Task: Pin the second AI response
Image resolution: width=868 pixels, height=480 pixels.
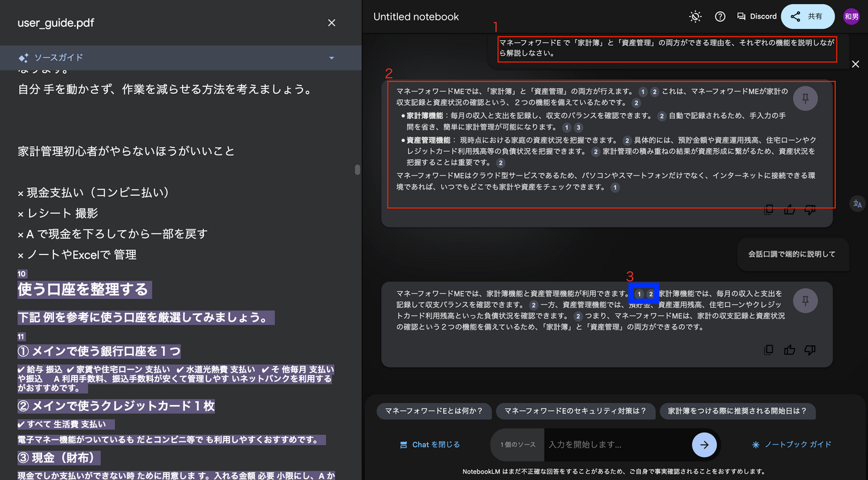Action: (x=805, y=300)
